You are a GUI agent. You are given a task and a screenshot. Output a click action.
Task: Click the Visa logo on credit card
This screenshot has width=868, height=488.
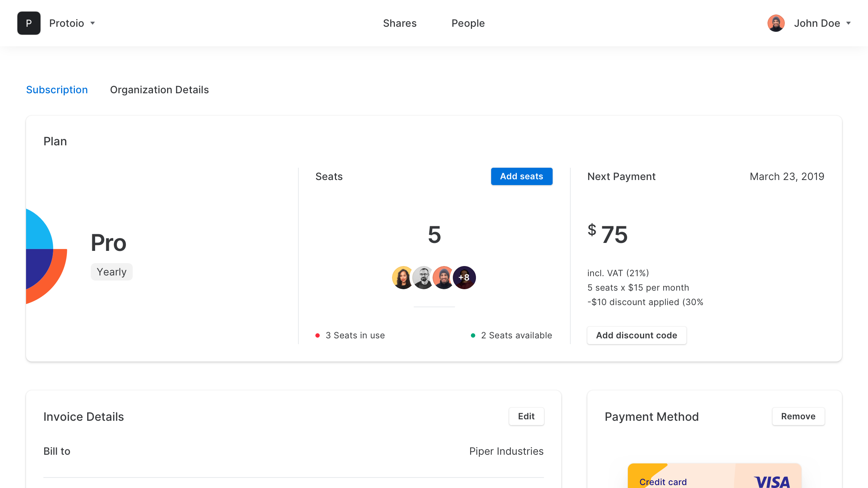pos(772,482)
